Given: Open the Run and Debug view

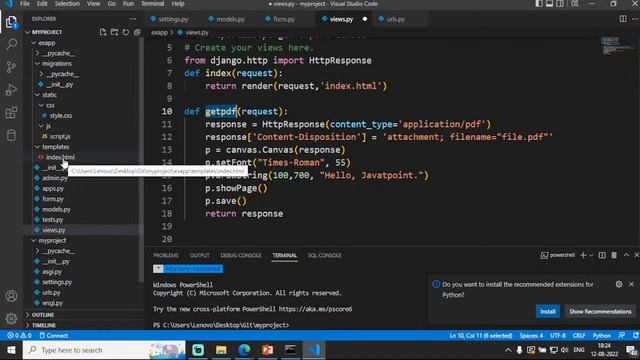Looking at the screenshot, I should [x=11, y=90].
